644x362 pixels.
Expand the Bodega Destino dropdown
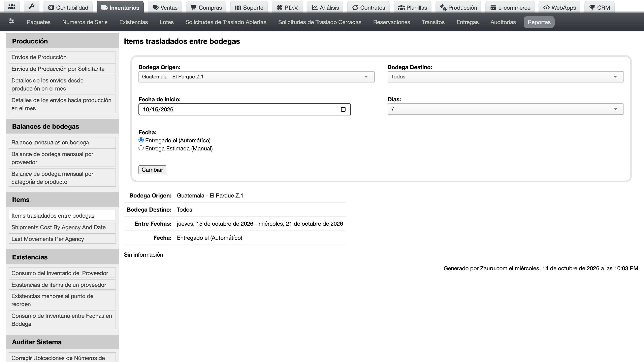(506, 77)
